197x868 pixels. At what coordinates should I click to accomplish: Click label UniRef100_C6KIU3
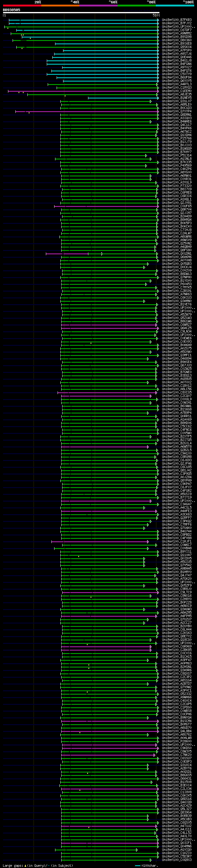click(x=177, y=297)
